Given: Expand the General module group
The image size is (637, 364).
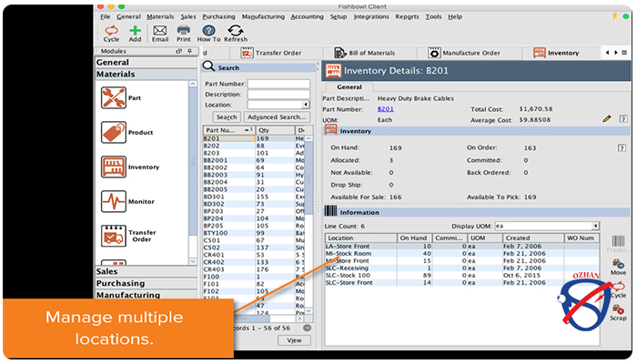Looking at the screenshot, I should (147, 63).
